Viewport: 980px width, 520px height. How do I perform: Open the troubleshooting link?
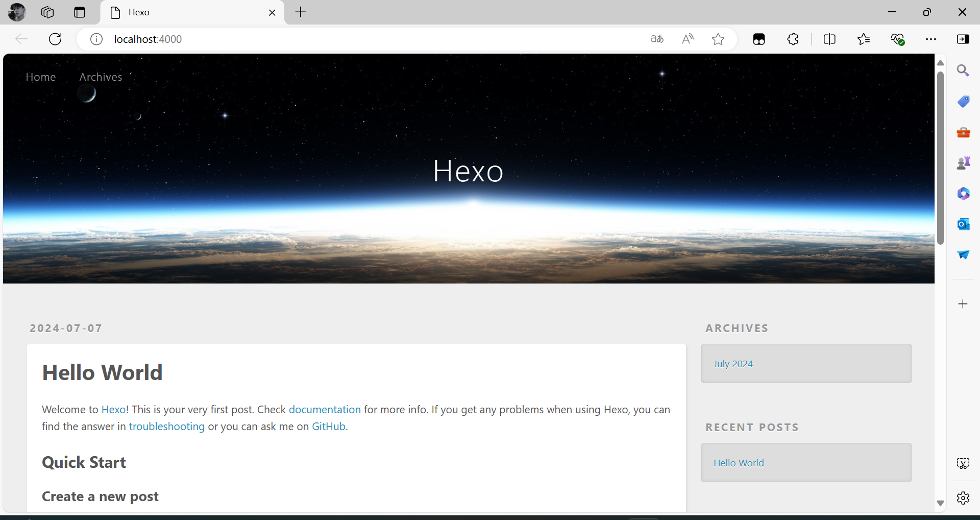click(x=166, y=427)
